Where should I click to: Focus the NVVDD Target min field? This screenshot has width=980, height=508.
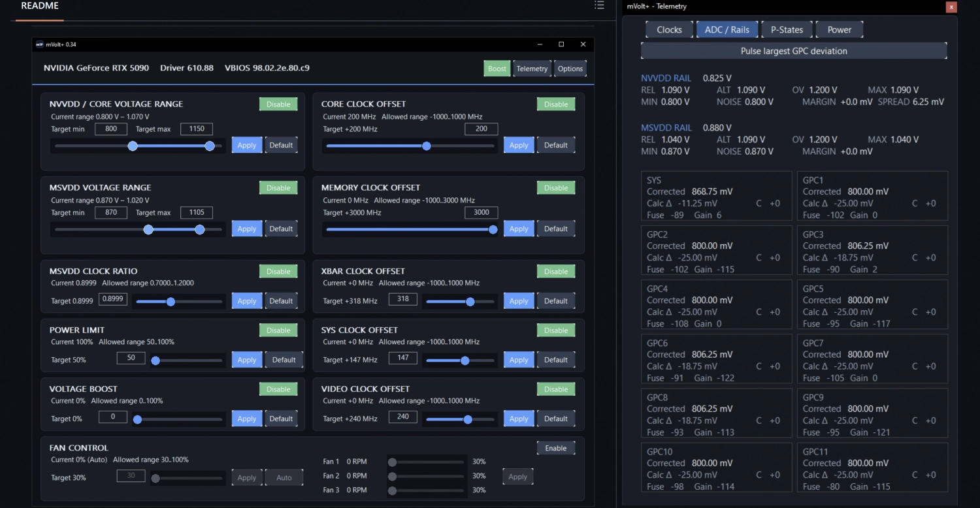point(111,129)
